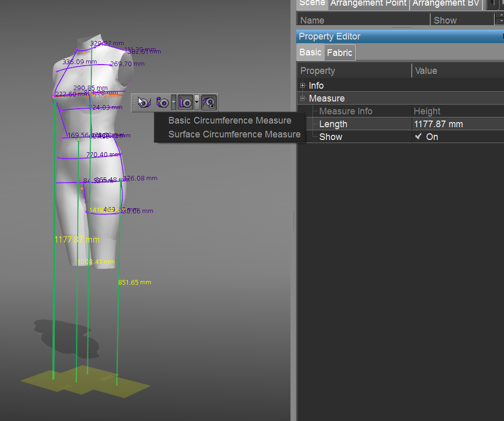The image size is (504, 421).
Task: Expand the Info property group
Action: [303, 86]
